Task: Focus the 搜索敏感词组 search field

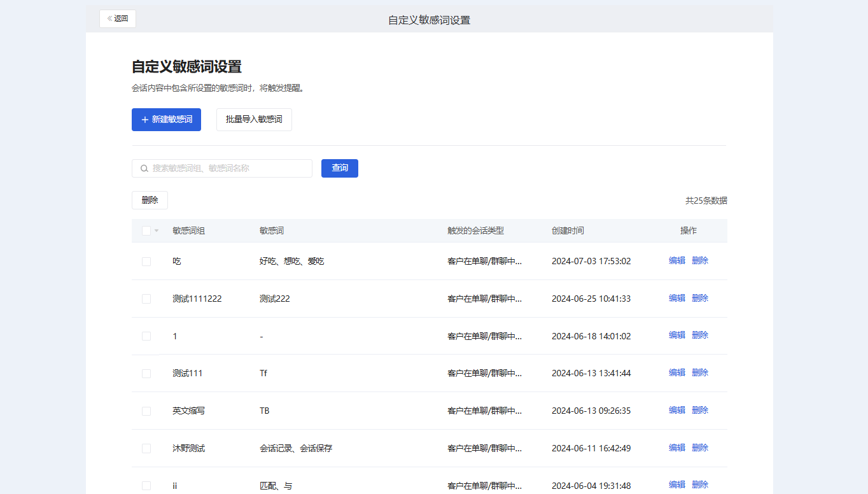Action: [222, 168]
